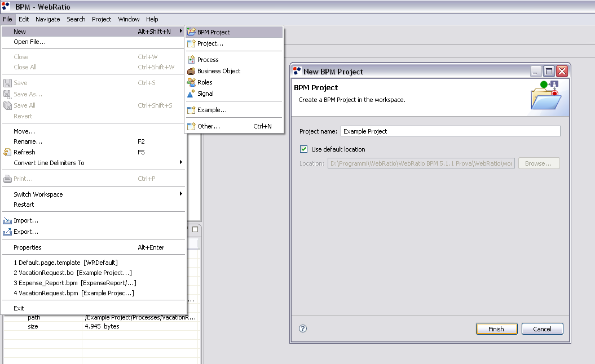This screenshot has height=364, width=595.
Task: Close the New BPM Project dialog
Action: [x=562, y=72]
